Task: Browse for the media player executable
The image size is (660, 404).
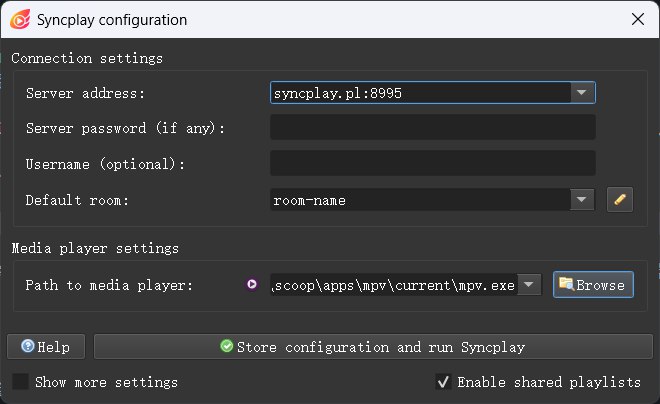Action: (x=593, y=285)
